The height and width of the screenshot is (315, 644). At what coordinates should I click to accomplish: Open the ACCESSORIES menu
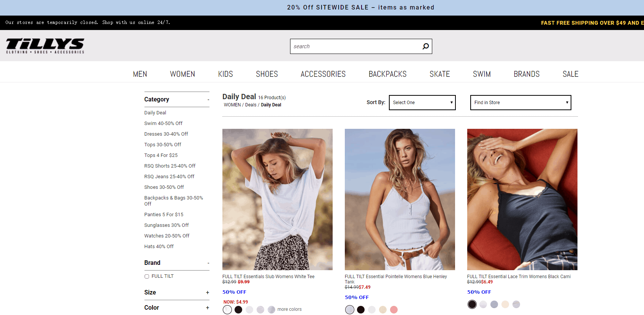pyautogui.click(x=323, y=74)
